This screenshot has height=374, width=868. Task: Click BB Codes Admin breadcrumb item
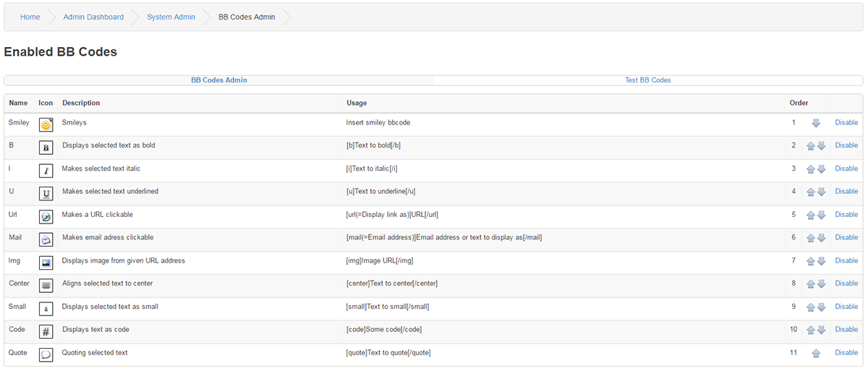247,17
